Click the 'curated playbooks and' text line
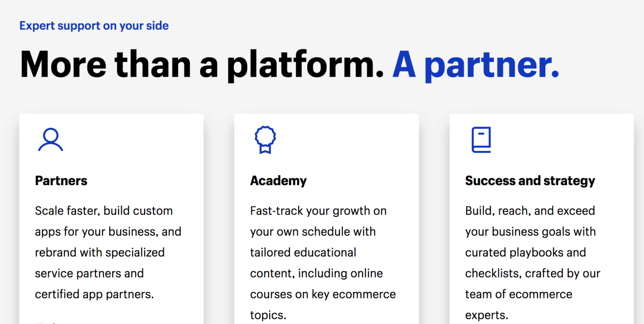Viewport: 644px width, 324px height. coord(525,252)
